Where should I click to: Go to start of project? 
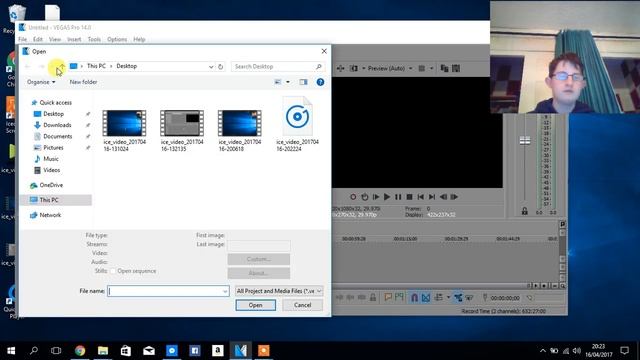420,197
